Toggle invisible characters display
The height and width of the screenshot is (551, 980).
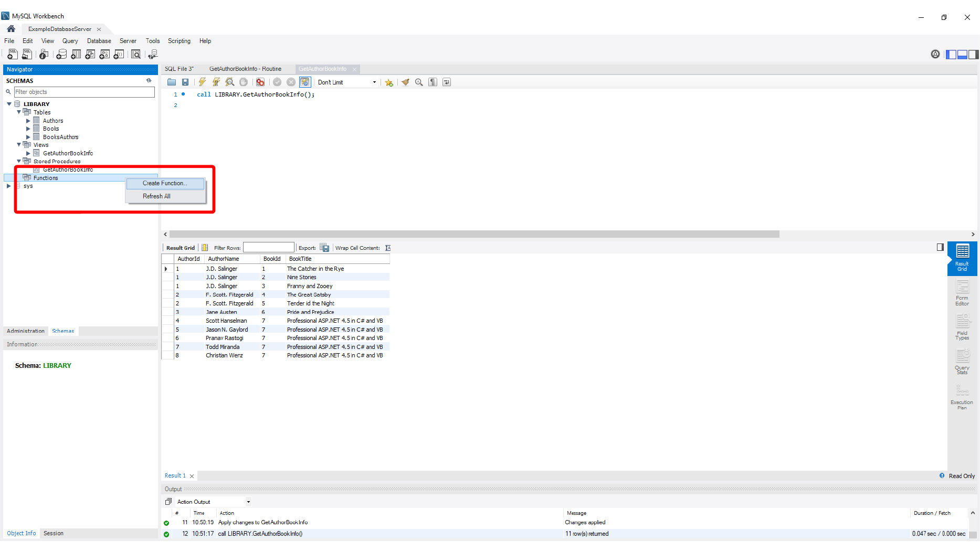click(x=433, y=82)
